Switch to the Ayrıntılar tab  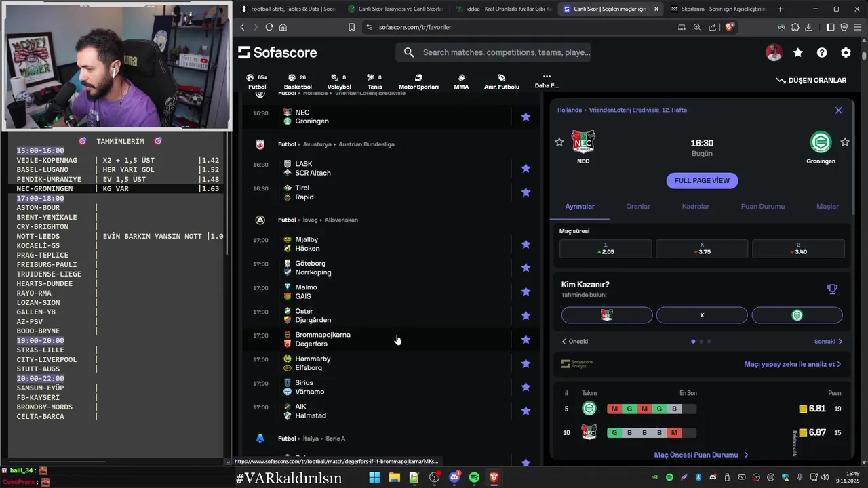pyautogui.click(x=580, y=206)
